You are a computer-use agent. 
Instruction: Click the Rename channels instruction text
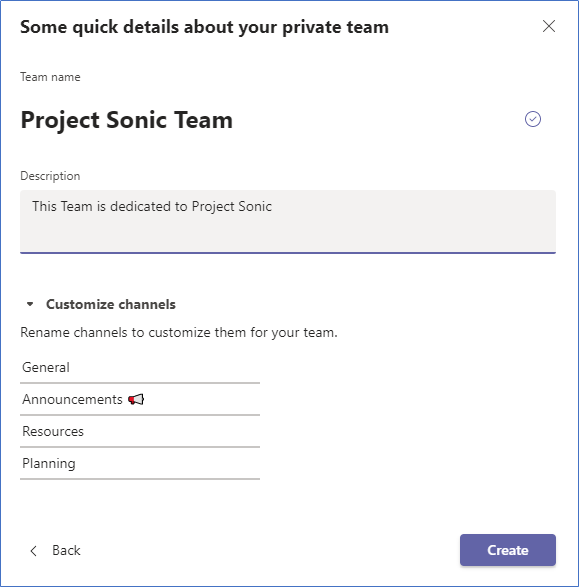pyautogui.click(x=179, y=332)
